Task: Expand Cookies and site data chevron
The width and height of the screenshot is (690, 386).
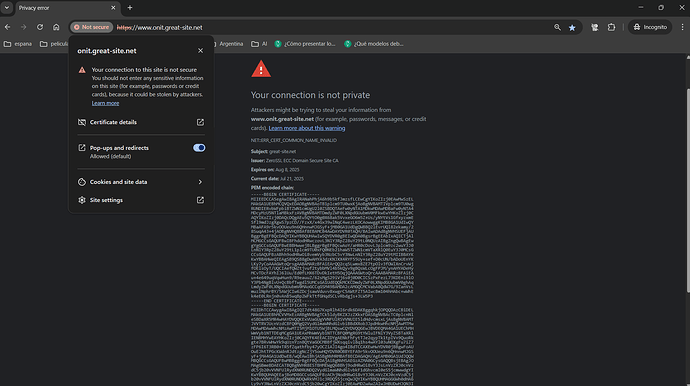Action: click(200, 182)
